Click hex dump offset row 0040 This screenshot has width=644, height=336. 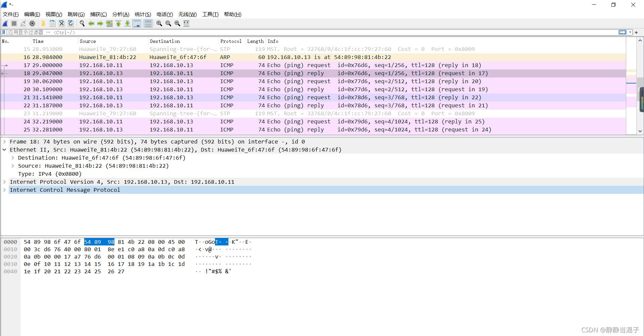pyautogui.click(x=10, y=271)
